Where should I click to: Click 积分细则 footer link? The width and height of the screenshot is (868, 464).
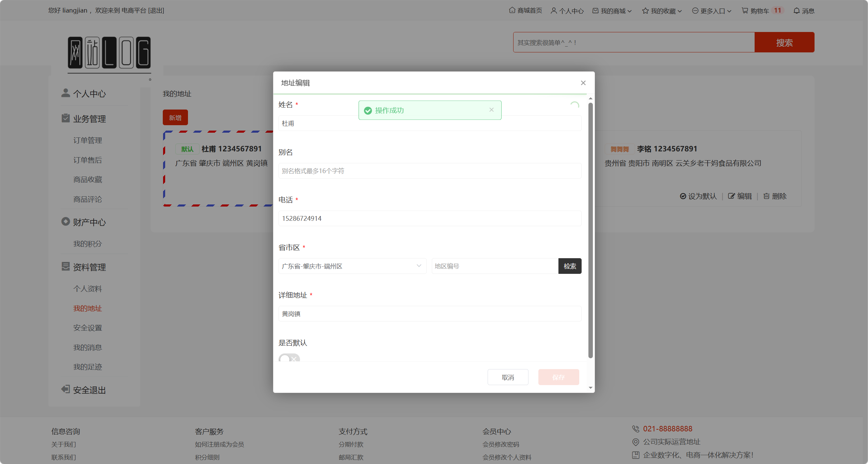pos(207,457)
